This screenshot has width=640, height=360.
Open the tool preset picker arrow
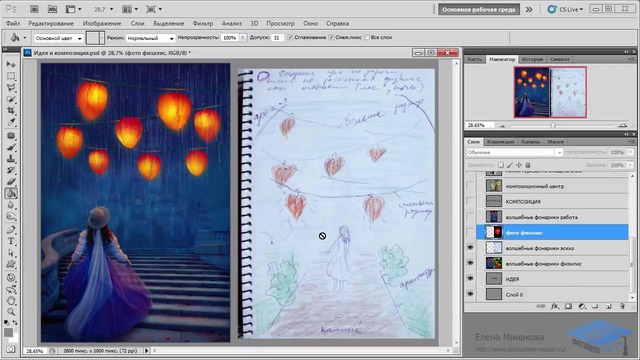point(24,38)
